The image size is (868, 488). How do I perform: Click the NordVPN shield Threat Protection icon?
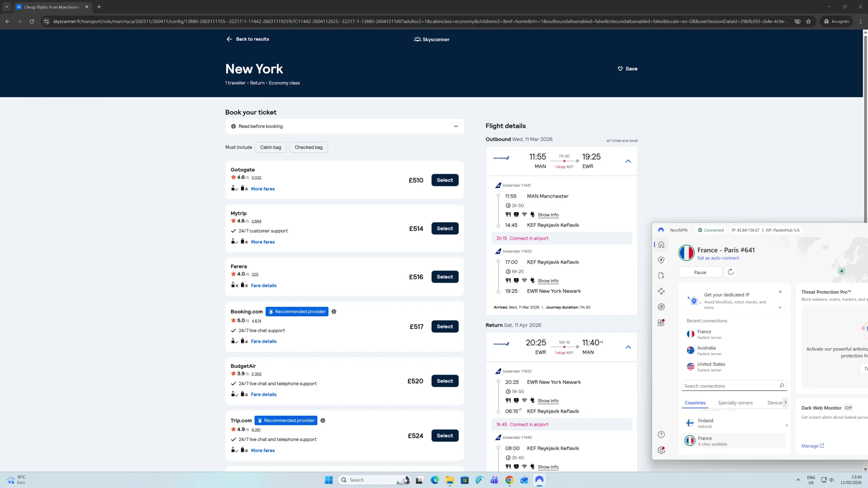661,260
